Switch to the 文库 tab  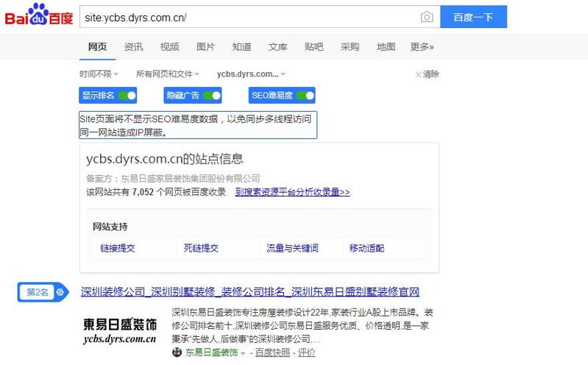click(x=277, y=47)
